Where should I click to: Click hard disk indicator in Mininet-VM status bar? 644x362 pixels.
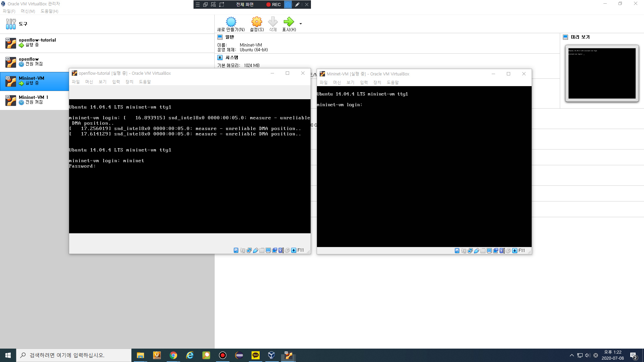pos(457,251)
